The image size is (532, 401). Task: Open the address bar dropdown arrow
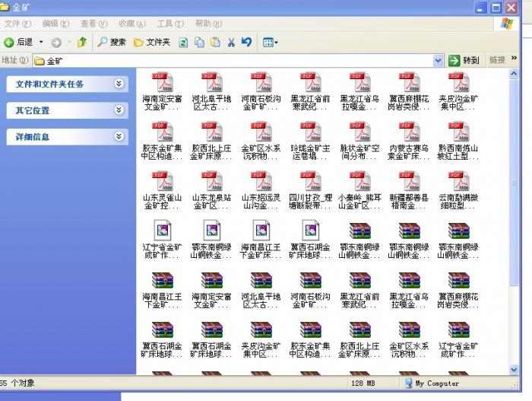(439, 60)
